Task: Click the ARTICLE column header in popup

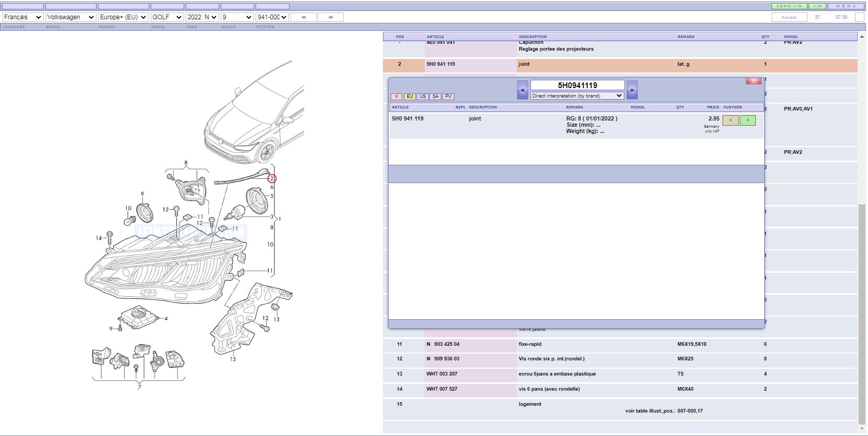Action: point(400,107)
